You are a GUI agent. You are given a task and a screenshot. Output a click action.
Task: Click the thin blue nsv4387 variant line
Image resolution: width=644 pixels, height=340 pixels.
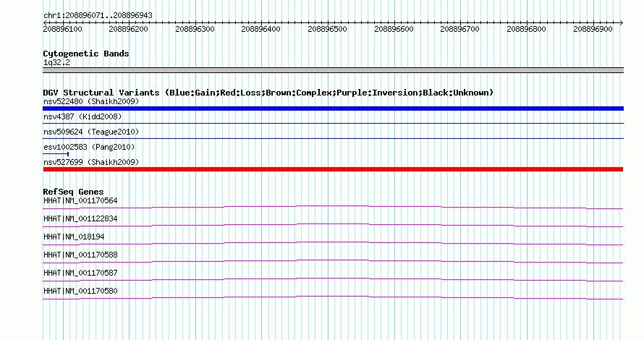coord(333,123)
